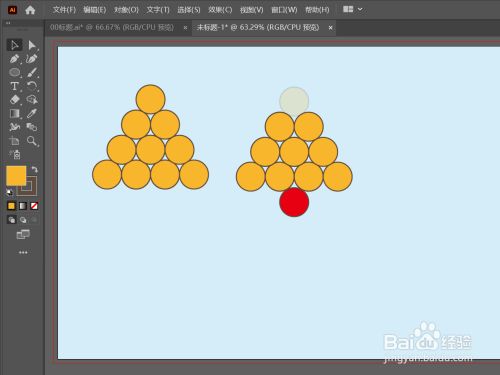500x375 pixels.
Task: Switch to Draw Behind mode
Action: pyautogui.click(x=23, y=220)
